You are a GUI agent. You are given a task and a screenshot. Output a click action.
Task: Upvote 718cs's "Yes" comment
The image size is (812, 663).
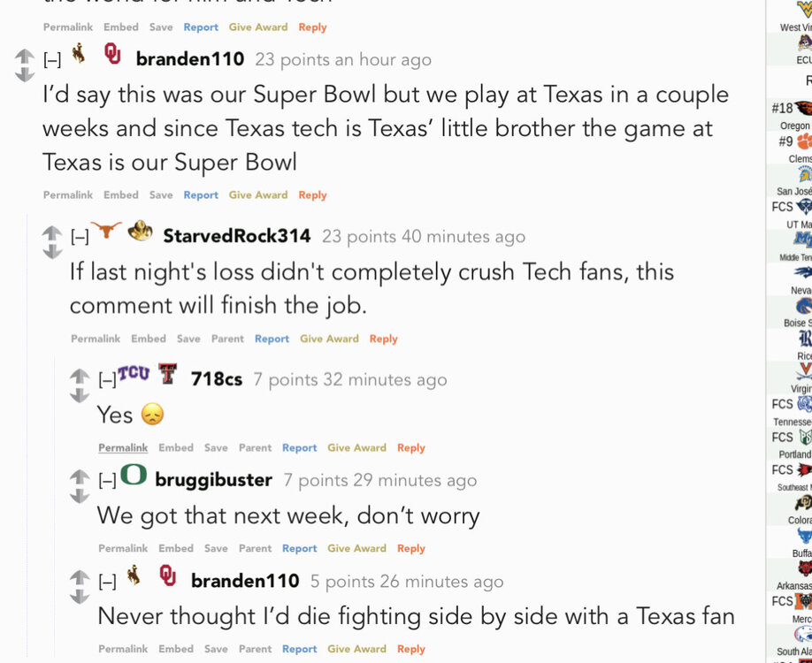pos(80,376)
